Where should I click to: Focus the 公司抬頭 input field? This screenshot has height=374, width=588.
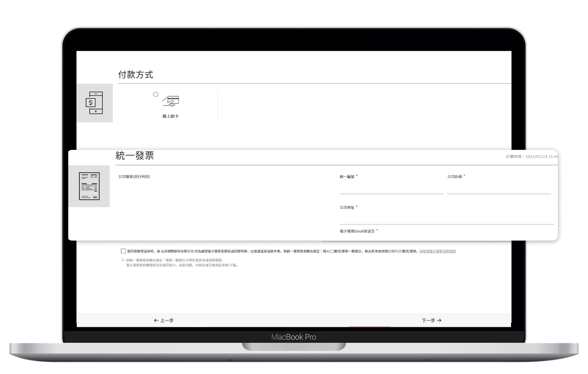[499, 189]
